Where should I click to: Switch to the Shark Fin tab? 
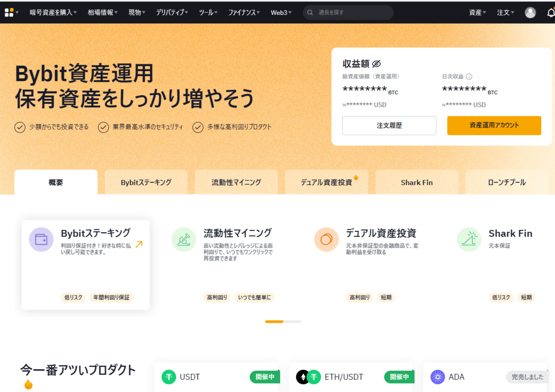417,182
